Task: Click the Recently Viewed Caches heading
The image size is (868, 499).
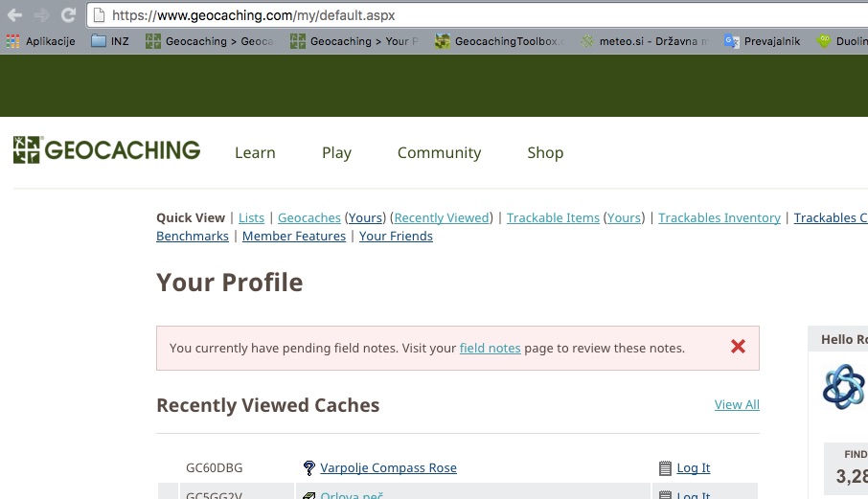Action: click(x=268, y=405)
